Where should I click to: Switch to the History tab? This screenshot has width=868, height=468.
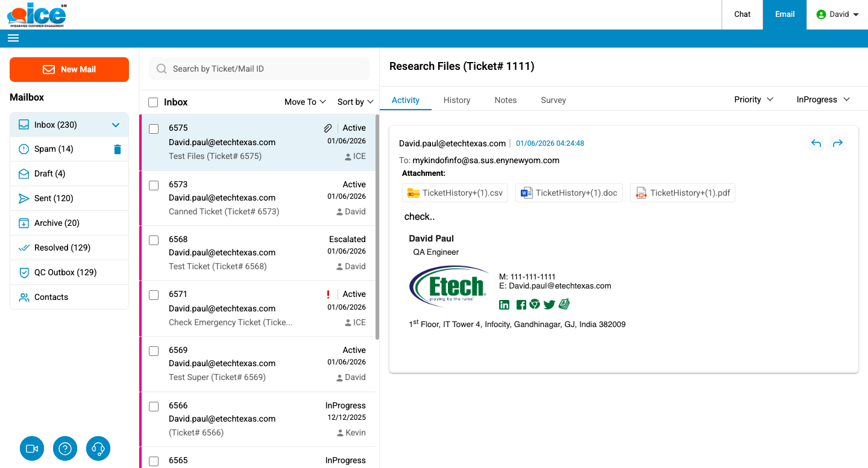[456, 100]
